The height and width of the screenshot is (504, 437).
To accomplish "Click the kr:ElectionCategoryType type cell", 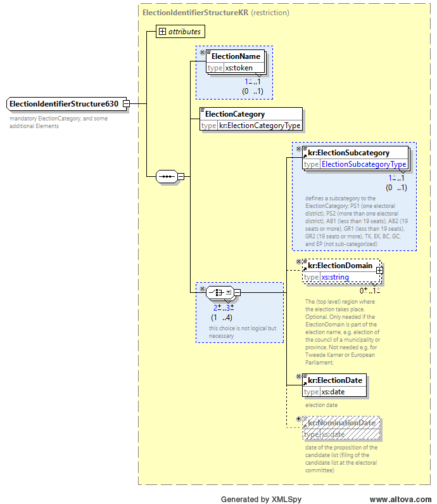I will pyautogui.click(x=260, y=126).
